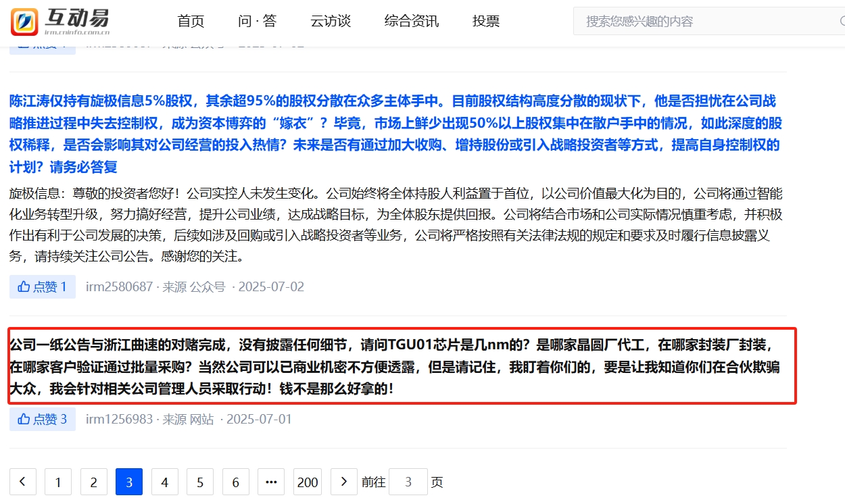845x504 pixels.
Task: Focus the search box 搜索您感兴趣的内容
Action: pos(709,21)
